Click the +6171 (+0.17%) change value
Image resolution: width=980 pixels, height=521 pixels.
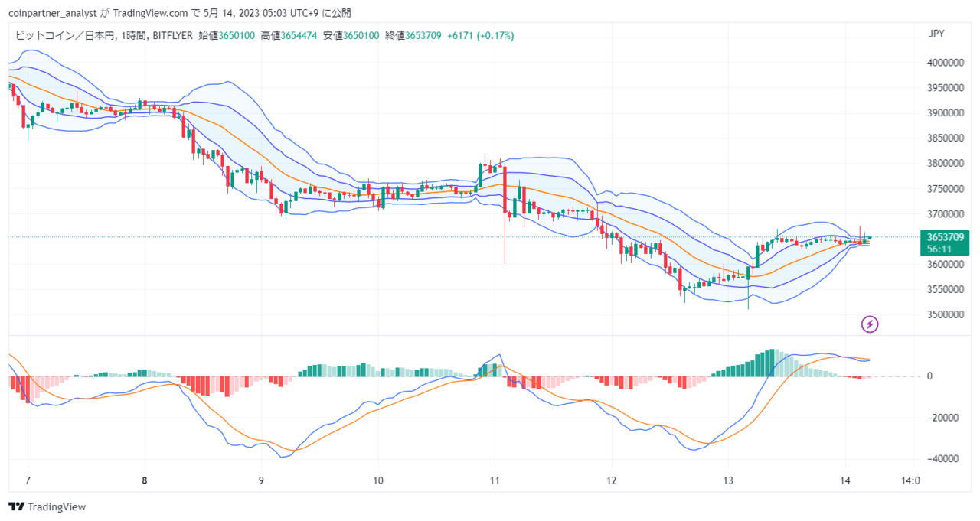click(x=481, y=35)
